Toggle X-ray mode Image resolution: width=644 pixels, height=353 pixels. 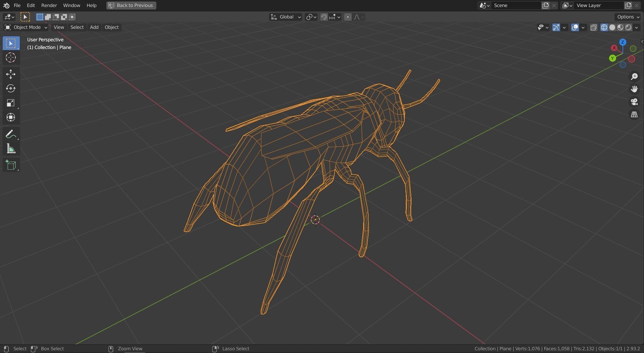[x=594, y=28]
